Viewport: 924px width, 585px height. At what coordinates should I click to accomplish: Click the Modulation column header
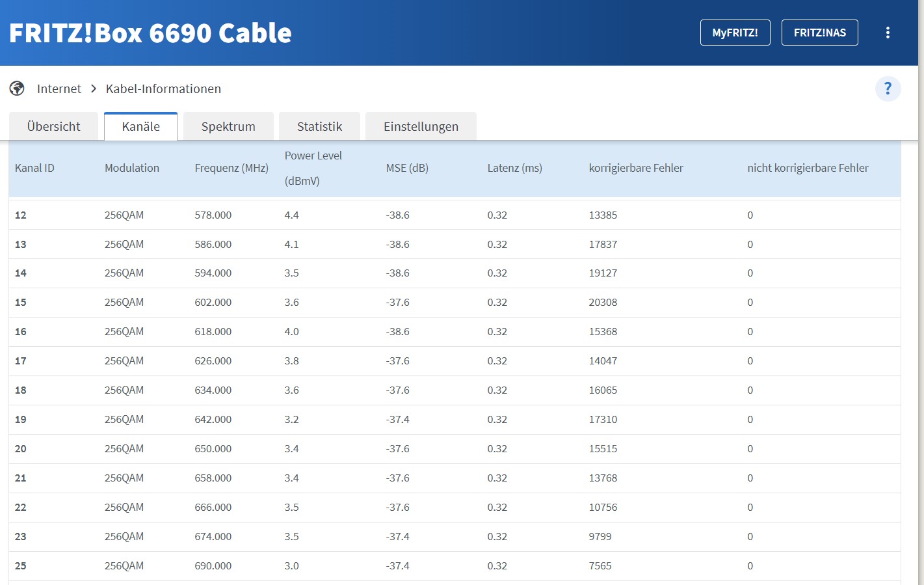[x=132, y=168]
